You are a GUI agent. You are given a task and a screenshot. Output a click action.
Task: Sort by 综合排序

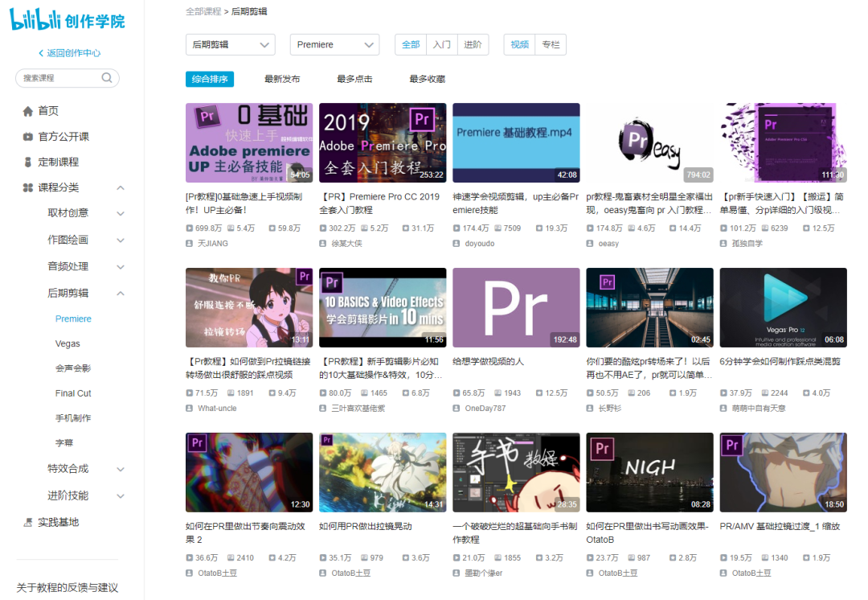(210, 80)
